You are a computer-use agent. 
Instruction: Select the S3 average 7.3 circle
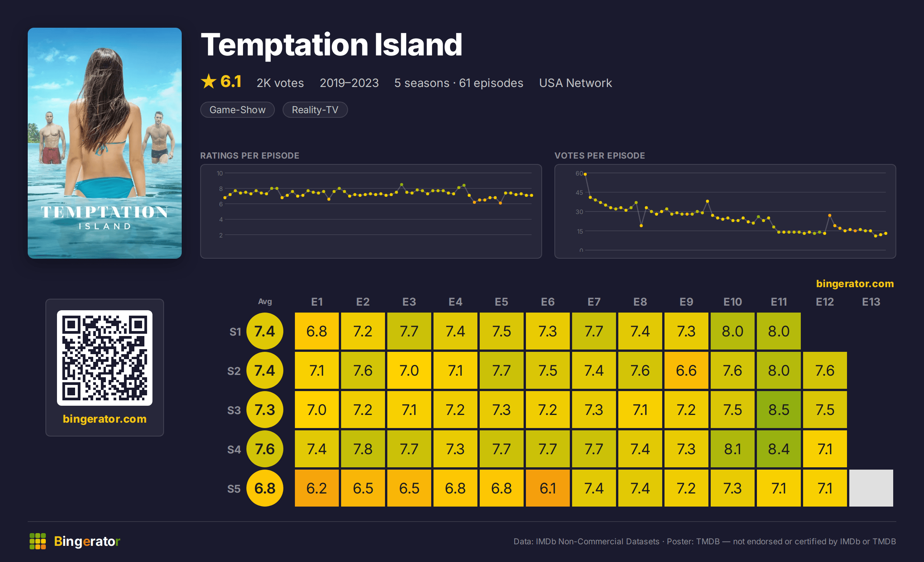tap(265, 410)
